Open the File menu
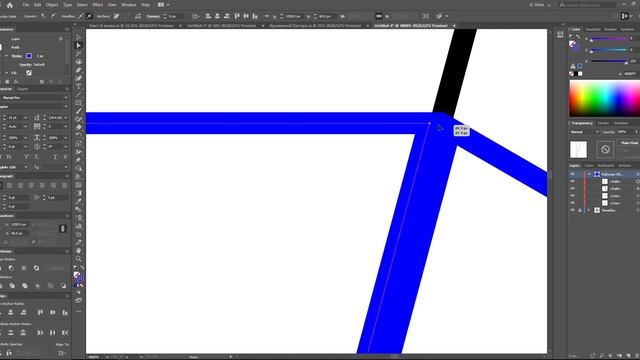This screenshot has width=640, height=360. point(26,5)
